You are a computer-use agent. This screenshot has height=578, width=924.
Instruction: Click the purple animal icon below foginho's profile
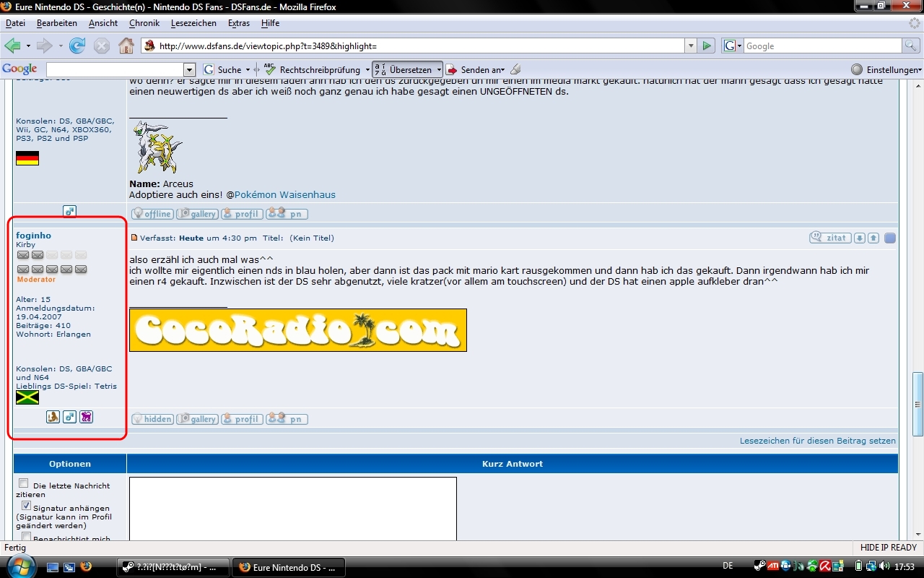pos(86,417)
